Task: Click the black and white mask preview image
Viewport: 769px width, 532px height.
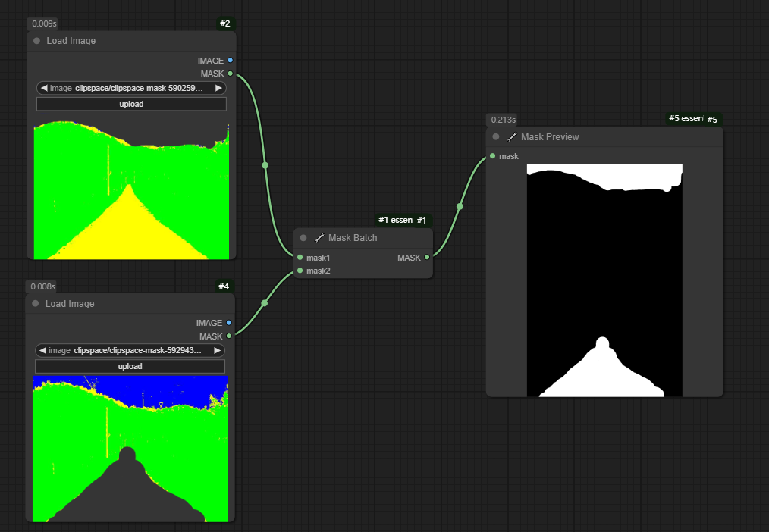Action: pyautogui.click(x=604, y=280)
